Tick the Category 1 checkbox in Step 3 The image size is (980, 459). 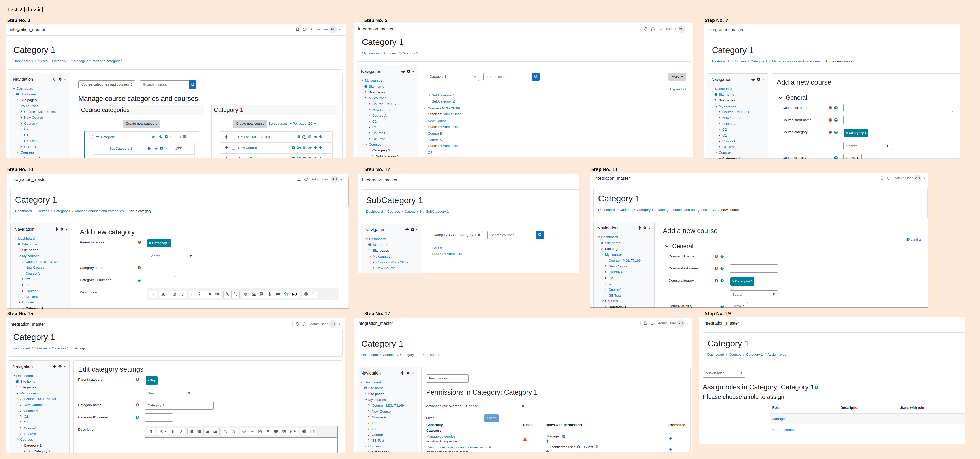pyautogui.click(x=91, y=137)
